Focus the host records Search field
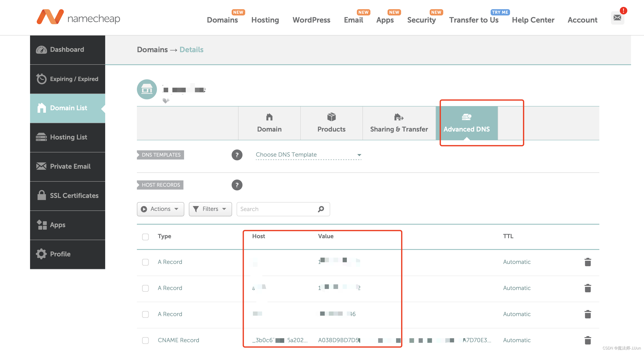Image resolution: width=644 pixels, height=352 pixels. tap(283, 209)
